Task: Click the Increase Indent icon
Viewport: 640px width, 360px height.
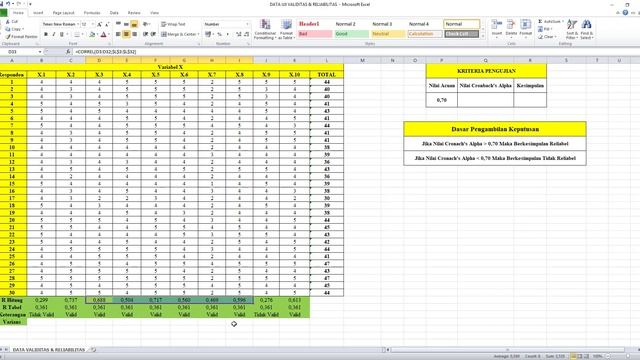Action: click(x=153, y=34)
